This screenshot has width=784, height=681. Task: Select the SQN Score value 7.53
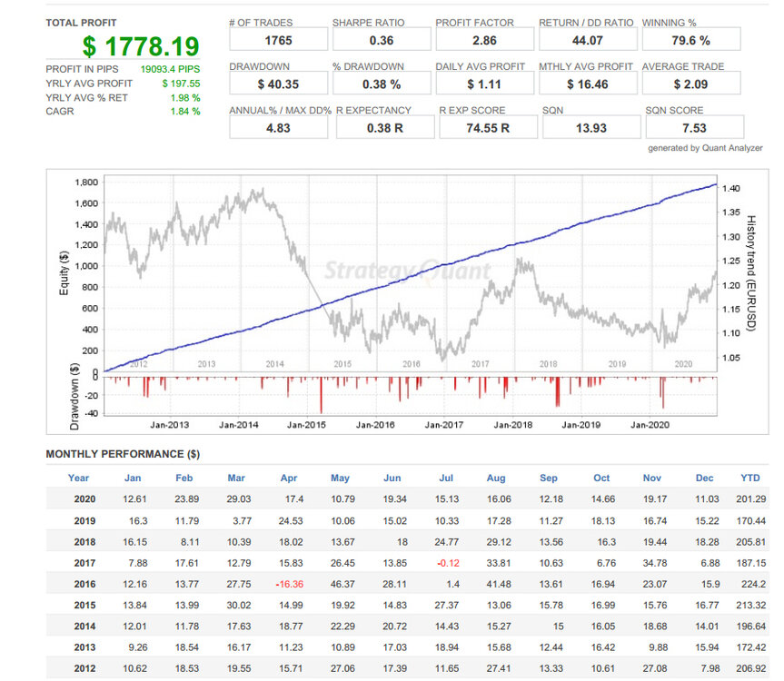point(694,128)
